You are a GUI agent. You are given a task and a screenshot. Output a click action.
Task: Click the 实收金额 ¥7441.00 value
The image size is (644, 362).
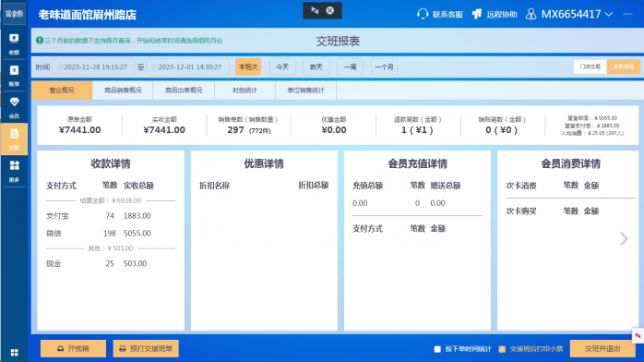tap(164, 130)
